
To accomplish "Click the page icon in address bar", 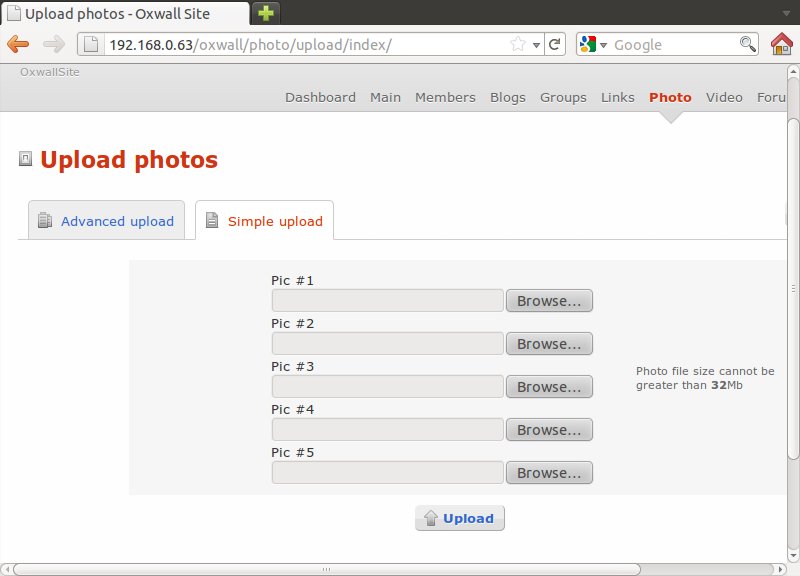I will [91, 44].
